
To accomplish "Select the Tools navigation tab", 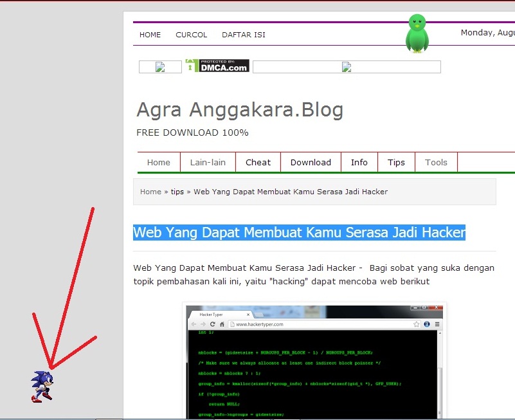I will (x=436, y=163).
